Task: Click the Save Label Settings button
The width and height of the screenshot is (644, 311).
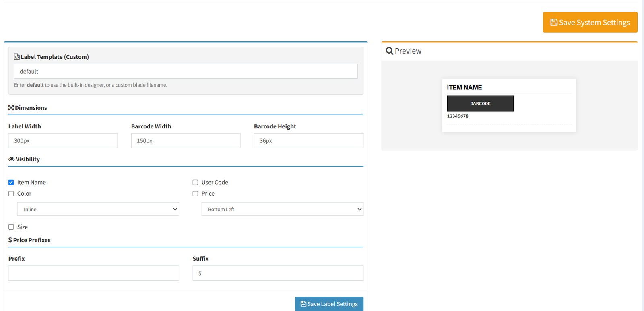Action: (x=329, y=304)
